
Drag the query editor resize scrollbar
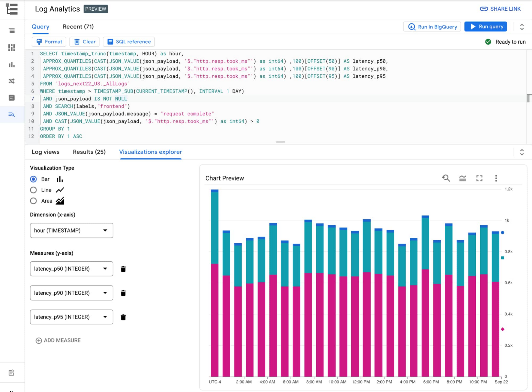pyautogui.click(x=280, y=142)
